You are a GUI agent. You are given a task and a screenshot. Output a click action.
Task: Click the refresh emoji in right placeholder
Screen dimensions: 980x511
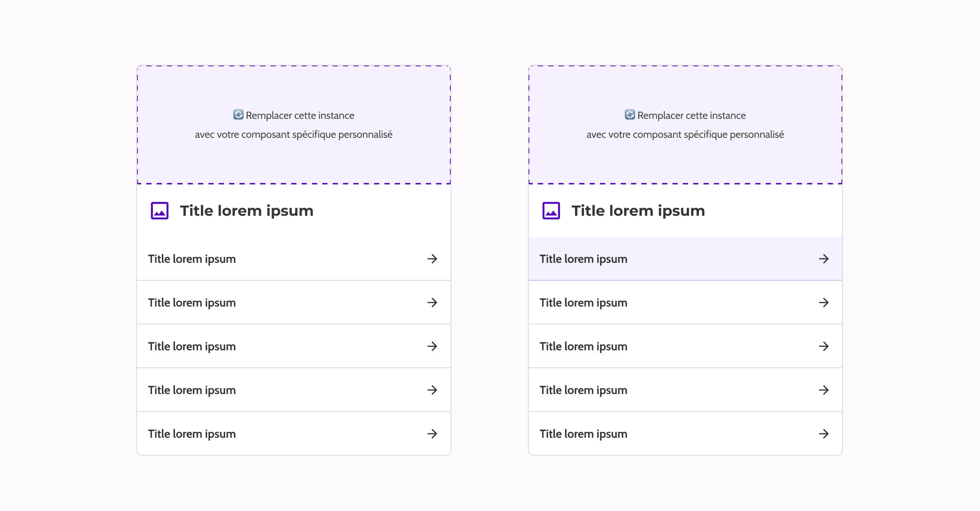point(630,114)
